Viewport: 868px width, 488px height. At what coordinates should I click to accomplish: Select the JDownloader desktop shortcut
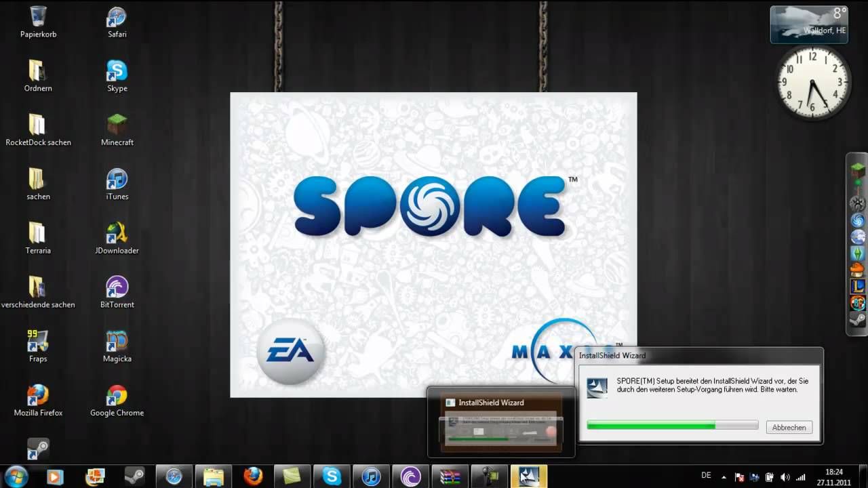[x=117, y=239]
